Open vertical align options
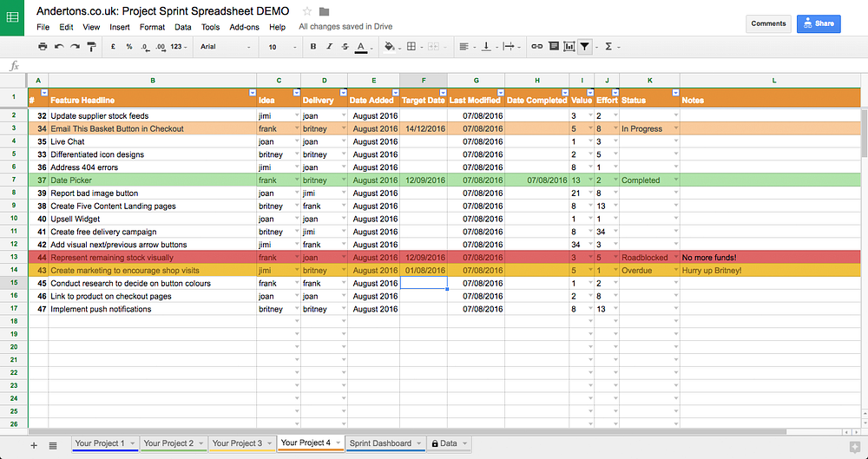The height and width of the screenshot is (459, 868). [486, 47]
